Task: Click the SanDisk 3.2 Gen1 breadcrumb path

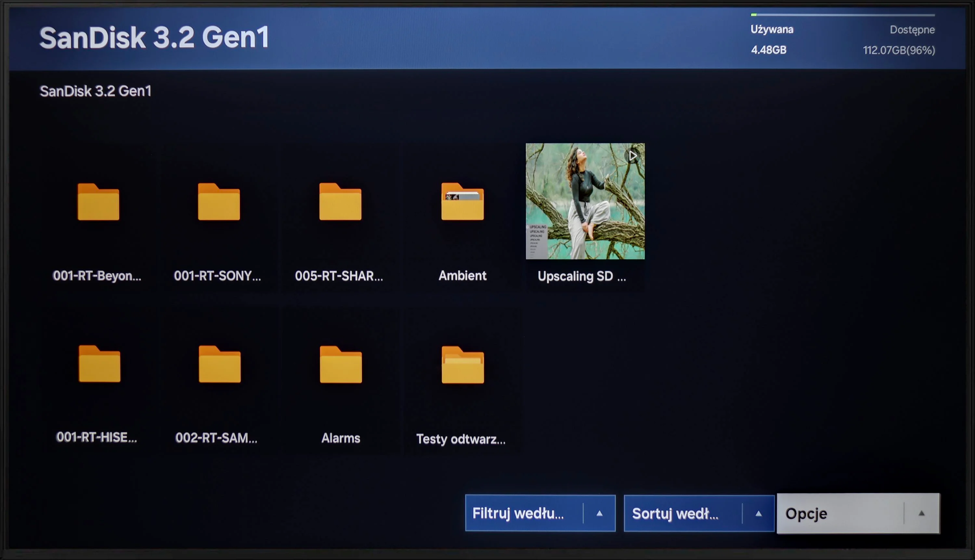Action: (95, 91)
